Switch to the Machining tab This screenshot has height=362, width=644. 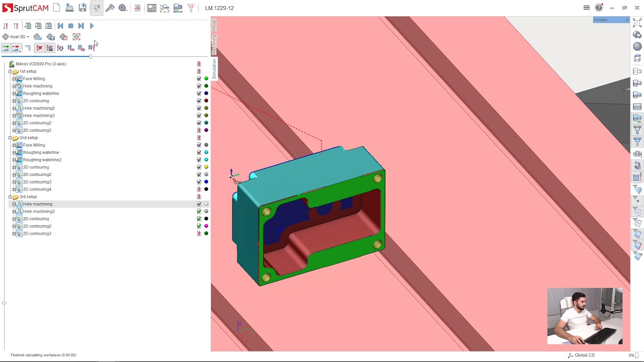pos(214,44)
